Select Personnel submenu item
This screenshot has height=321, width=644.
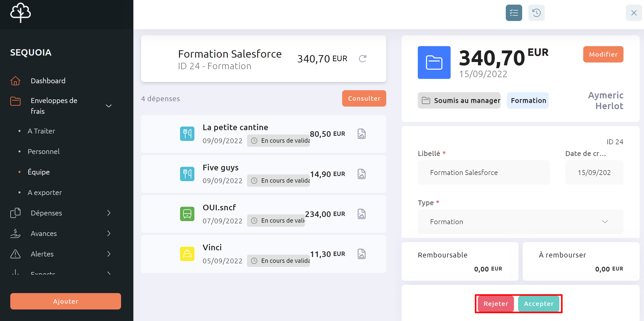(x=44, y=151)
